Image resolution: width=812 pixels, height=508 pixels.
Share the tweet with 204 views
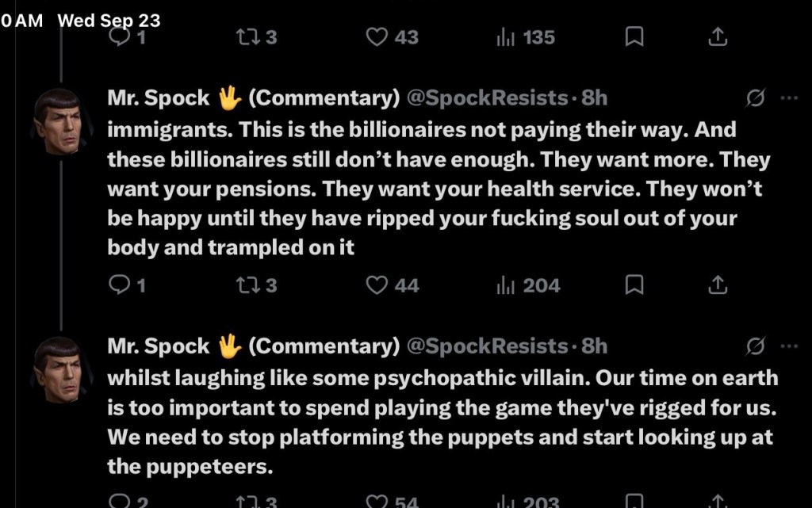(x=718, y=285)
